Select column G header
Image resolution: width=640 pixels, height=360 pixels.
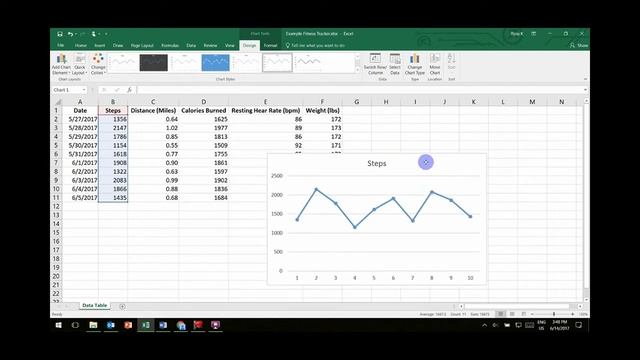pos(357,102)
